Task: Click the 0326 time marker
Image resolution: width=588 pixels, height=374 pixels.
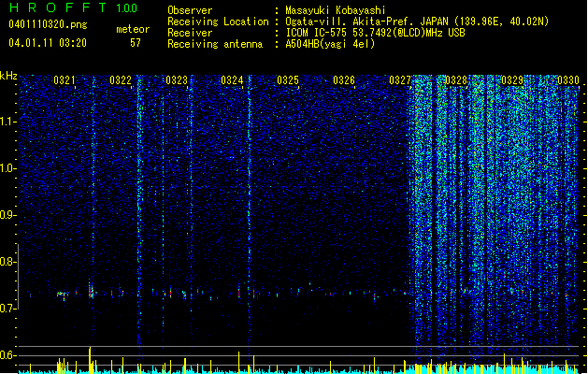Action: pos(344,80)
